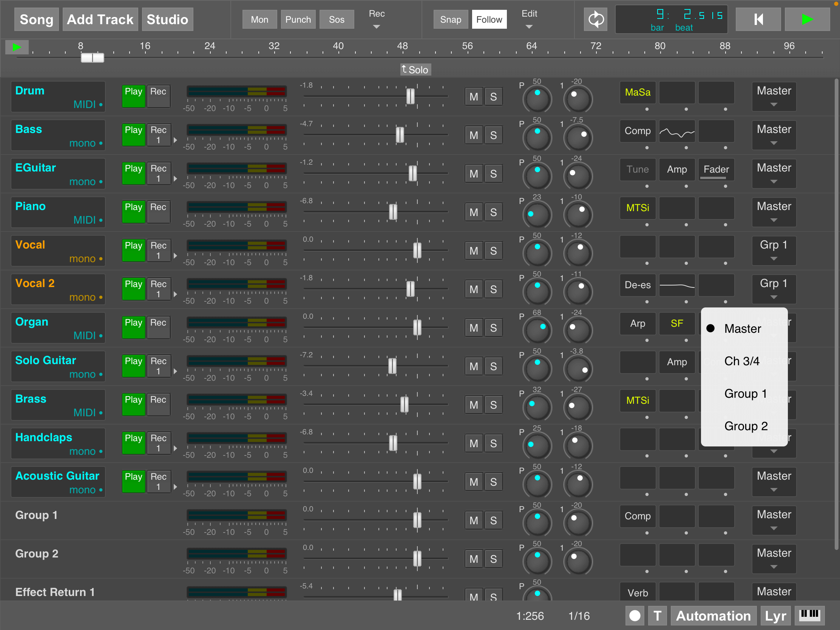Click the green play marker at timeline start
Screen dimensions: 840x630
click(17, 48)
